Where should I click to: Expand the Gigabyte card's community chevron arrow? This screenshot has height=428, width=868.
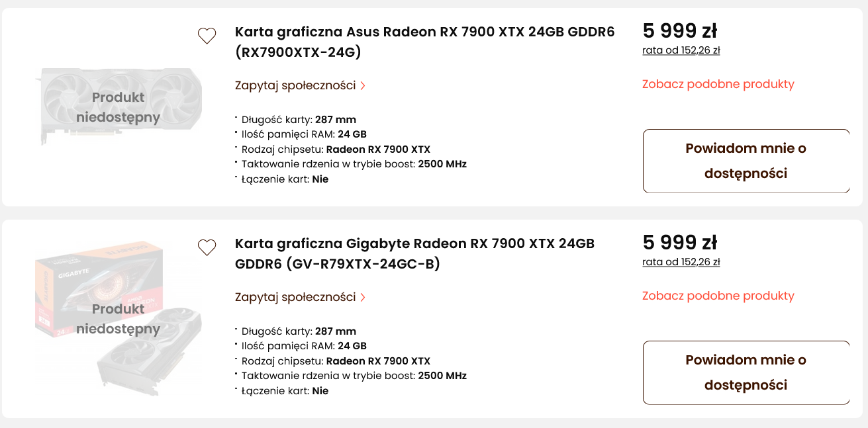(363, 298)
